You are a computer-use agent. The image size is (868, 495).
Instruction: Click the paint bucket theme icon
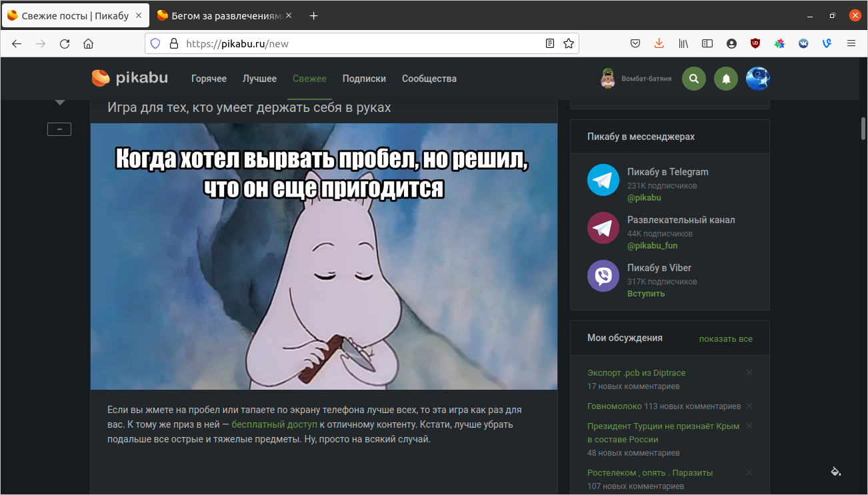[x=835, y=472]
